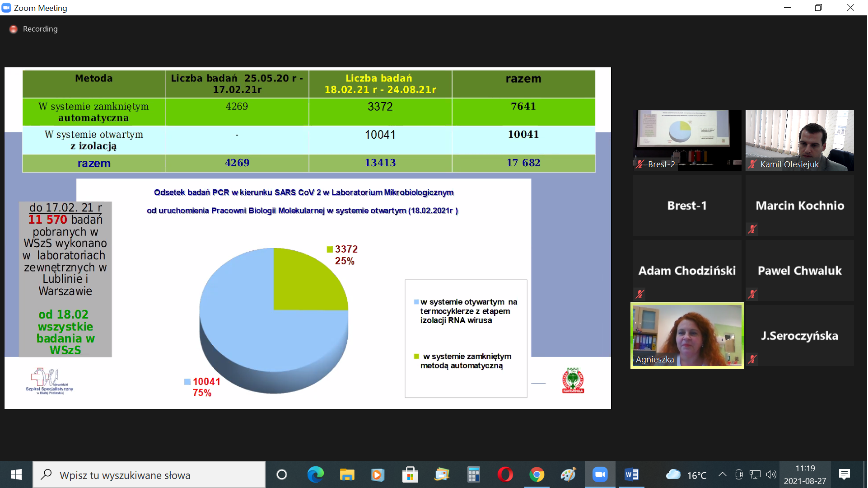Viewport: 868px width, 488px height.
Task: Open Microsoft Edge from the taskbar
Action: (315, 474)
